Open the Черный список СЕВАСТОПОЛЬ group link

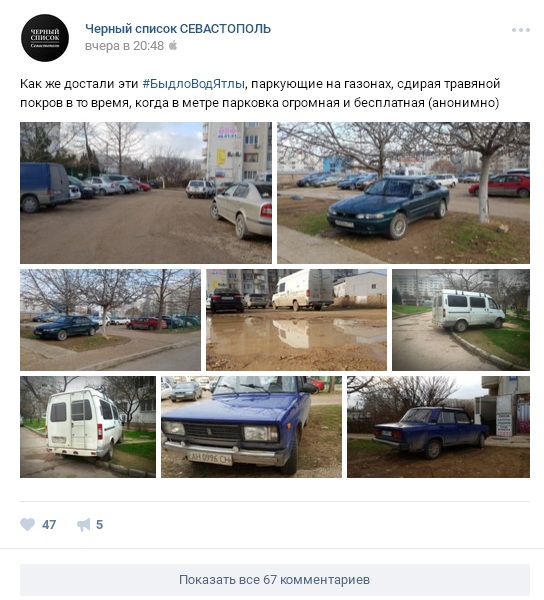click(x=178, y=29)
